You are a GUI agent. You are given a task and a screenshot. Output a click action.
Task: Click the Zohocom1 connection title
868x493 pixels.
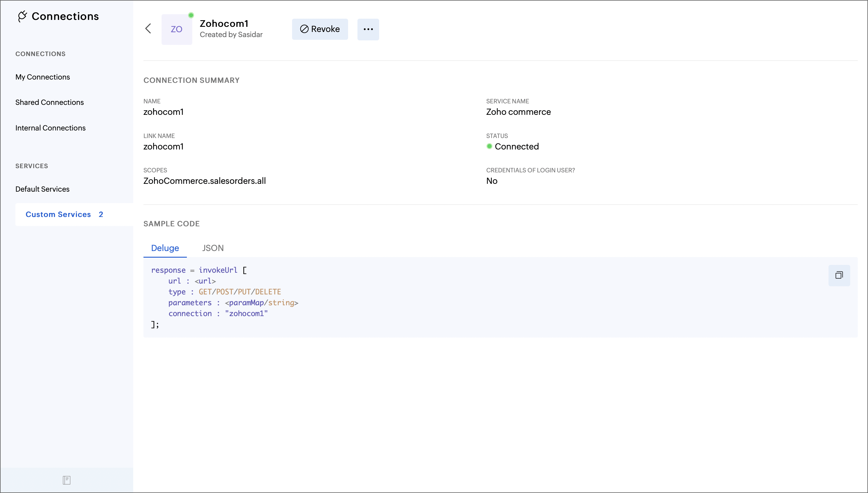pyautogui.click(x=224, y=24)
